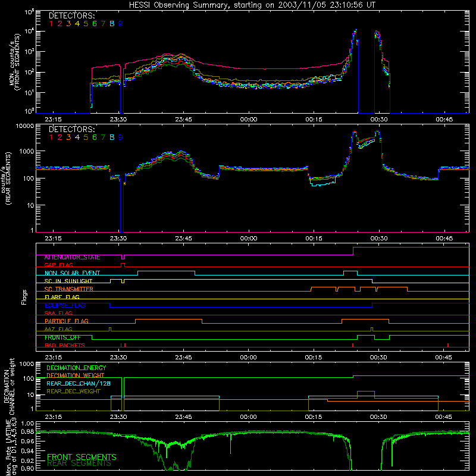Click the PARTICLE_FLAG label
This screenshot has height=476, width=476.
pos(67,321)
